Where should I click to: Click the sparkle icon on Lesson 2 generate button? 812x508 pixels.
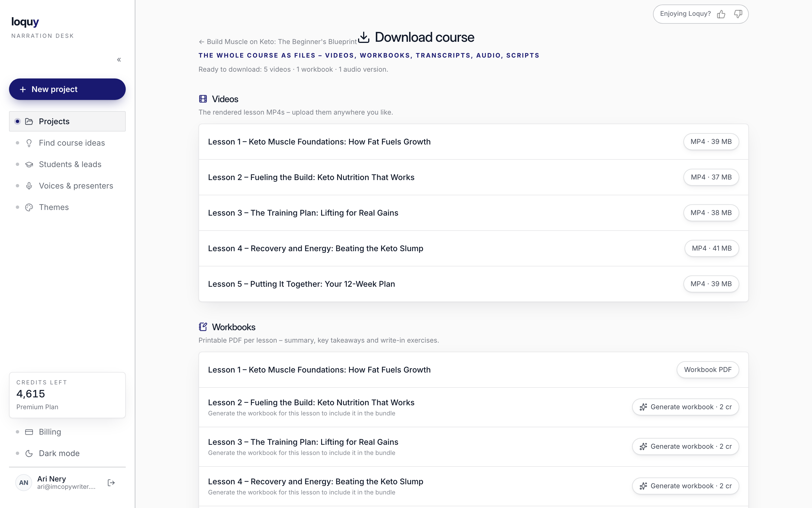(643, 407)
